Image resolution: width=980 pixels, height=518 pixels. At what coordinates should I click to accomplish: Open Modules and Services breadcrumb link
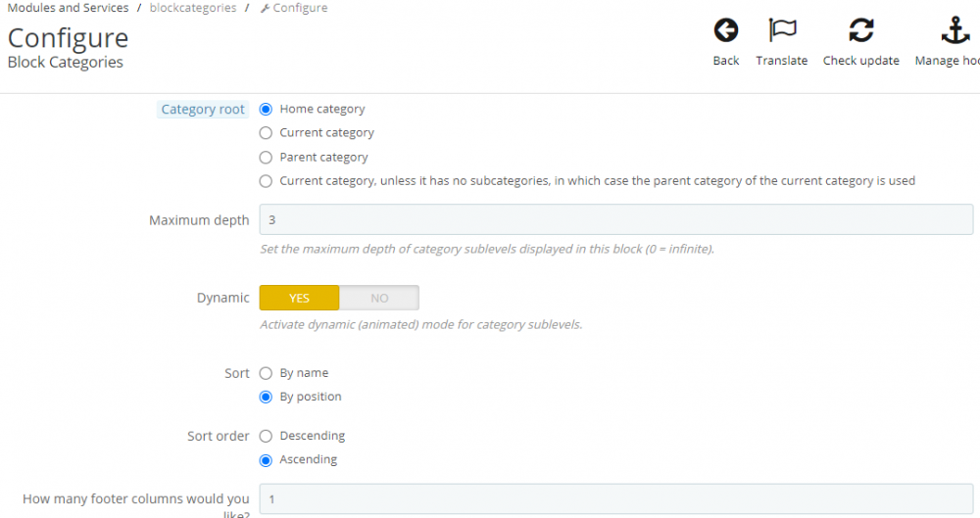click(68, 8)
